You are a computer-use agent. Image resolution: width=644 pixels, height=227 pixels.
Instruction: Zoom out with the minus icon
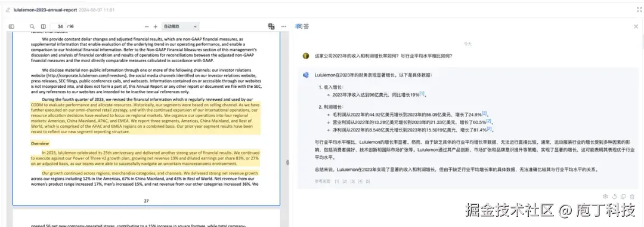(147, 26)
